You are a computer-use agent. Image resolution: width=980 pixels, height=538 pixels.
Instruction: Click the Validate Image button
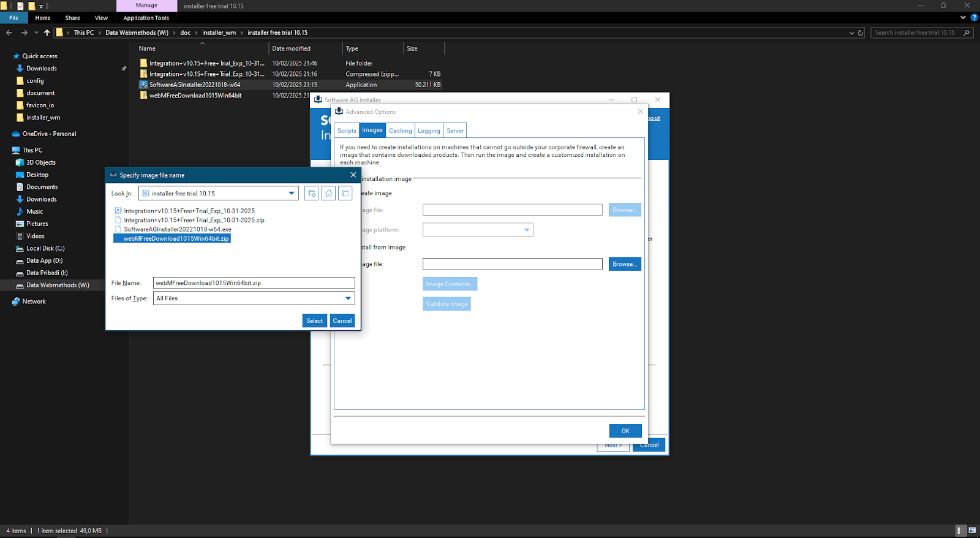click(447, 304)
